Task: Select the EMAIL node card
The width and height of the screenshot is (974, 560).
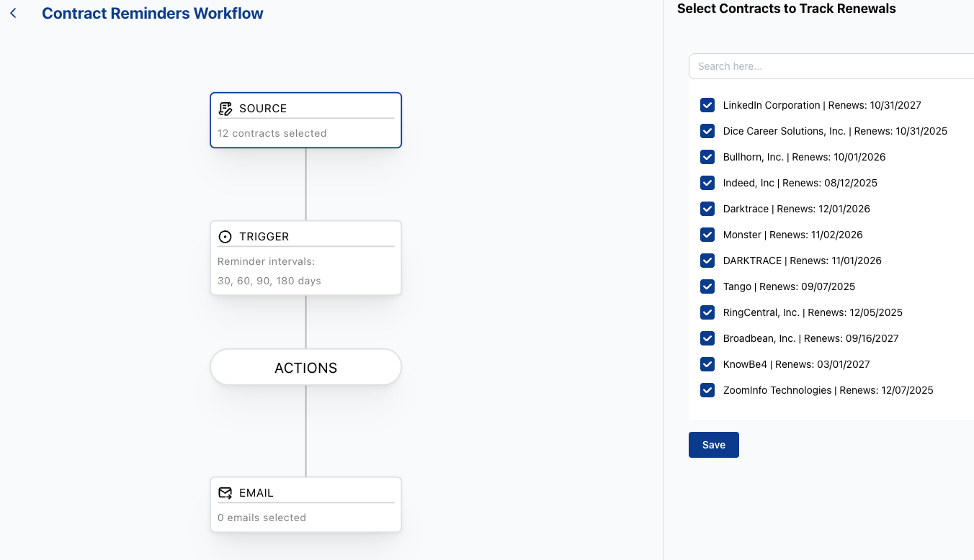Action: (305, 505)
